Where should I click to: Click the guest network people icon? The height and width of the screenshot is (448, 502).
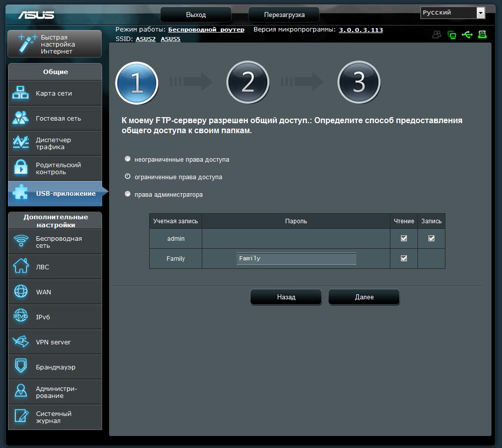coord(21,118)
